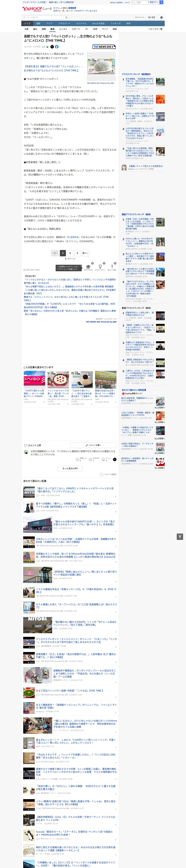
Task: Tick the コメント非表示 checkbox
Action: click(x=102, y=475)
